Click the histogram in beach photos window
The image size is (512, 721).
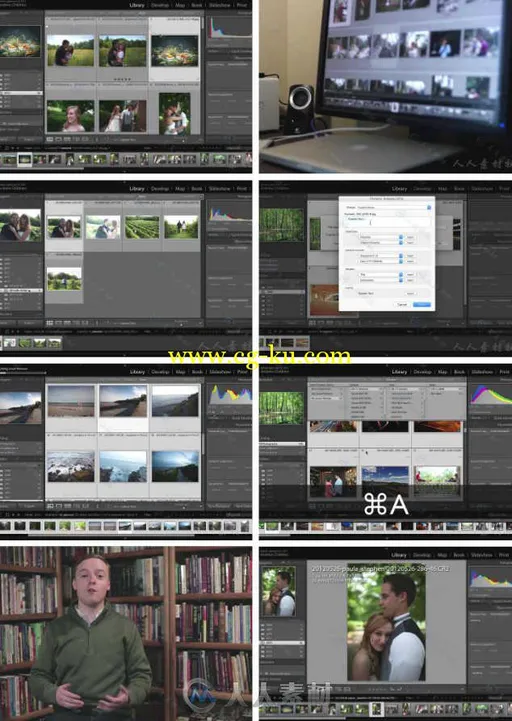(230, 395)
